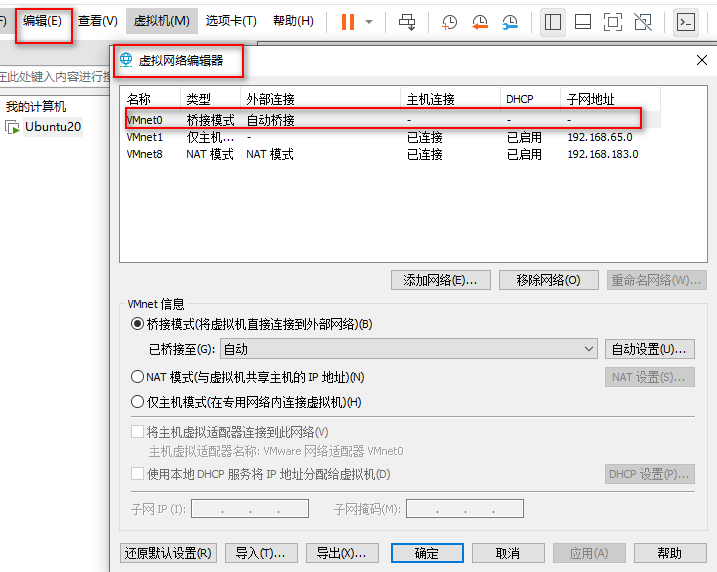Open the 虚拟机(M) menu
717x572 pixels.
pyautogui.click(x=162, y=21)
